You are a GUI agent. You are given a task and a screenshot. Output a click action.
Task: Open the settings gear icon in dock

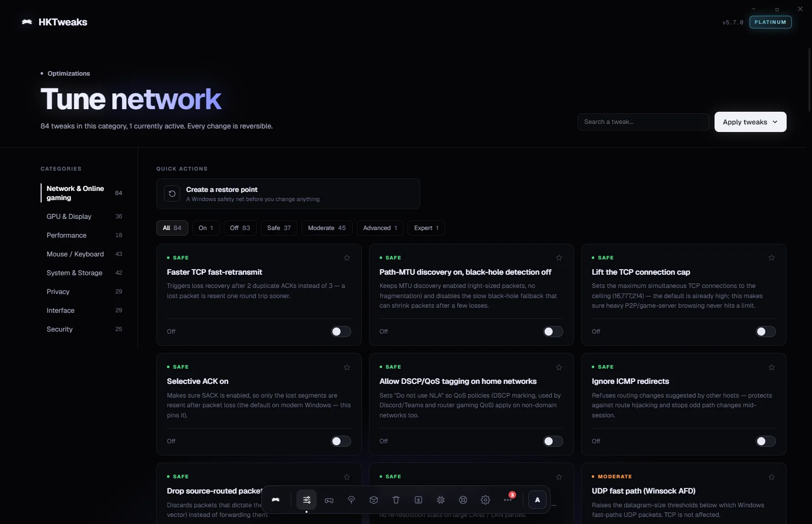click(x=485, y=500)
